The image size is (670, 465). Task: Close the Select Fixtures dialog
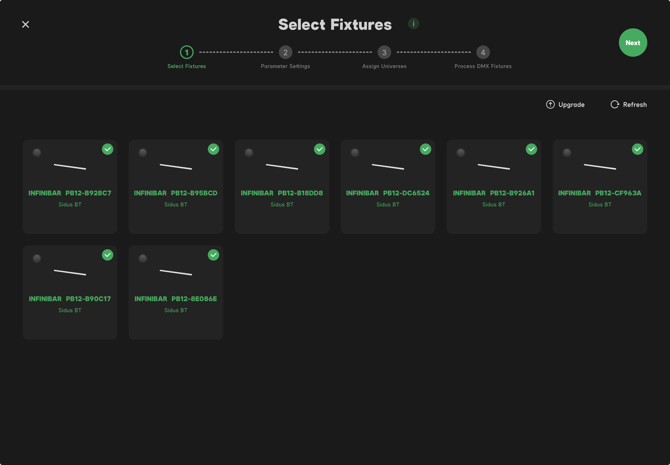(x=25, y=24)
